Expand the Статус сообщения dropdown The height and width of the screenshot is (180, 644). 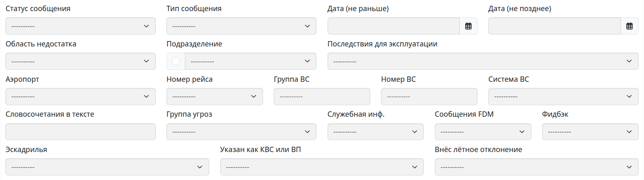81,26
